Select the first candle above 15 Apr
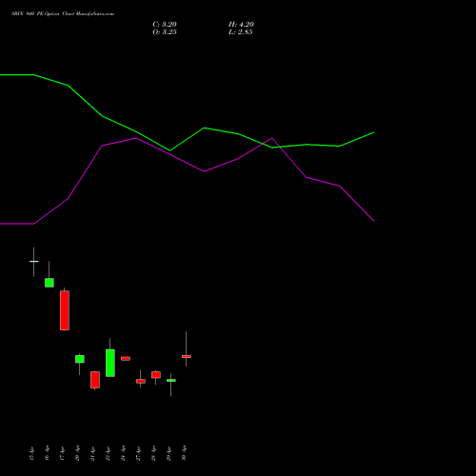 pyautogui.click(x=34, y=262)
